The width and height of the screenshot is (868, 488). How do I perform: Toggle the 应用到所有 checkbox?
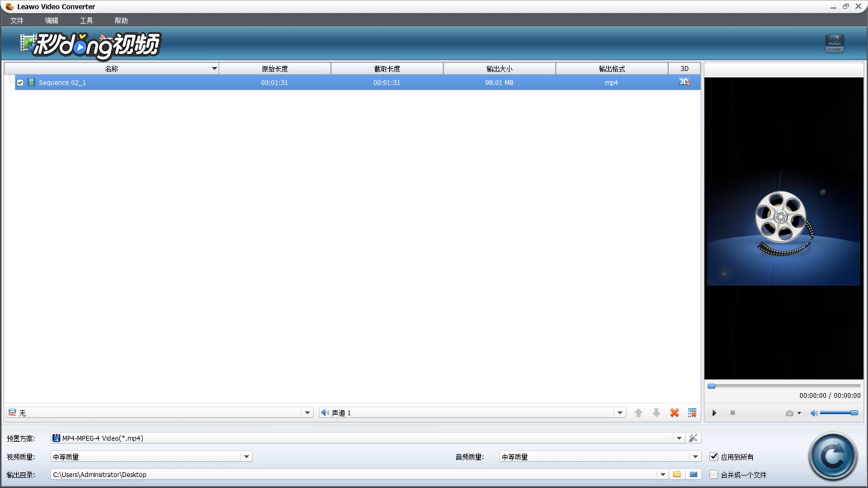714,456
